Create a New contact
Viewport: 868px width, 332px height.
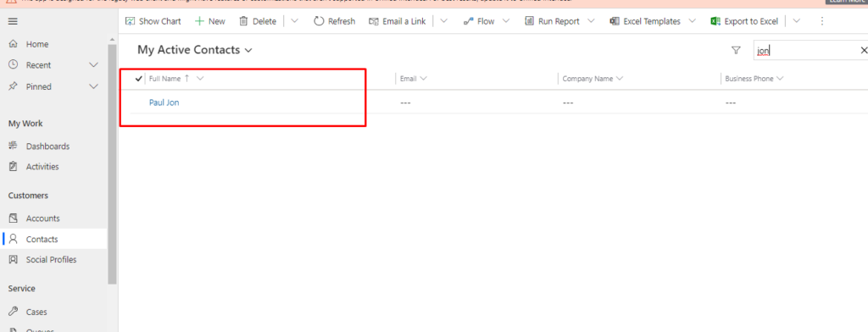point(210,21)
